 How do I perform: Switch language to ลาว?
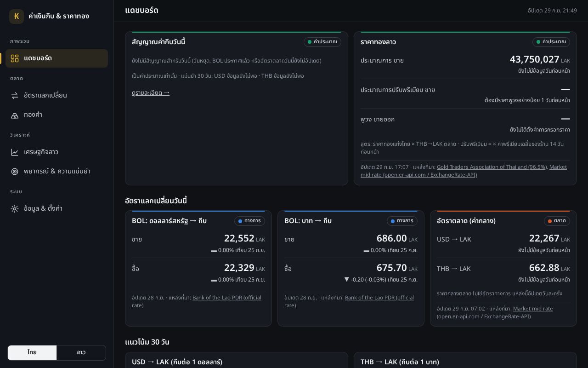81,352
